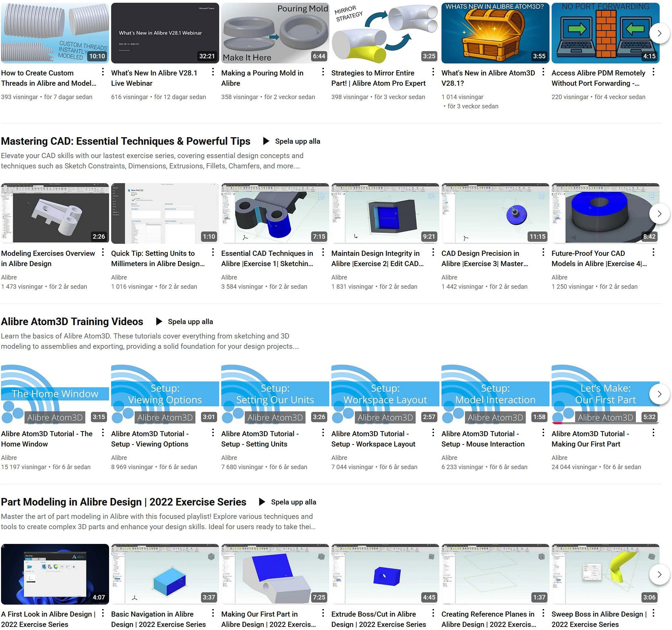The height and width of the screenshot is (630, 672).
Task: Open Treasure chest Atom3D V28.1 thumbnail
Action: 495,33
